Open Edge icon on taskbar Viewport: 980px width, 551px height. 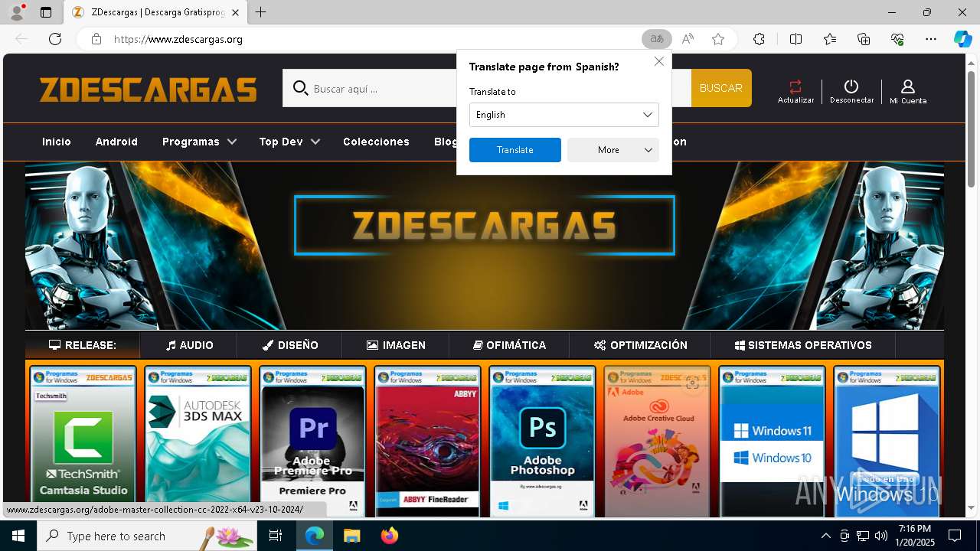[x=315, y=536]
